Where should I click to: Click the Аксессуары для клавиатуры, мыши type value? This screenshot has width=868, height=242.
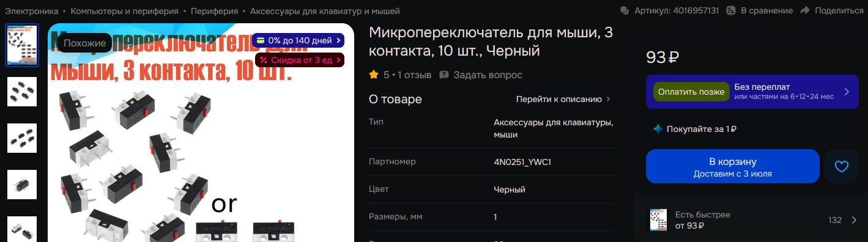pyautogui.click(x=554, y=128)
